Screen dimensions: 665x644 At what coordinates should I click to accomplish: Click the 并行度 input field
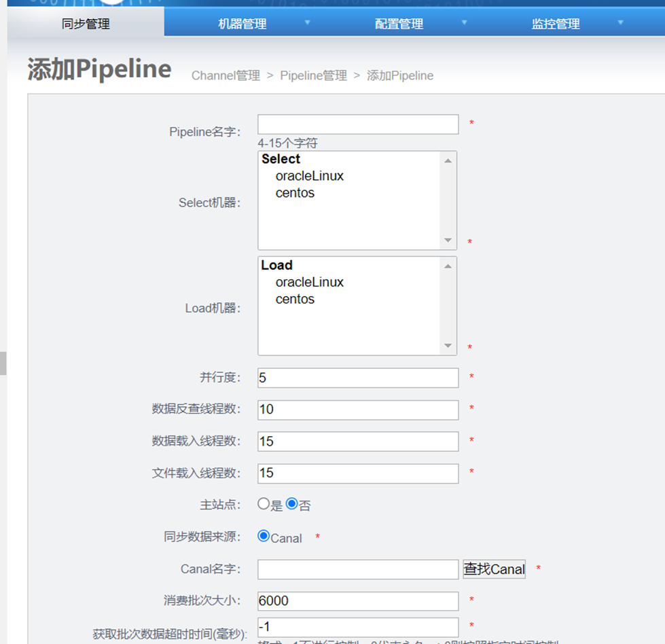tap(358, 378)
